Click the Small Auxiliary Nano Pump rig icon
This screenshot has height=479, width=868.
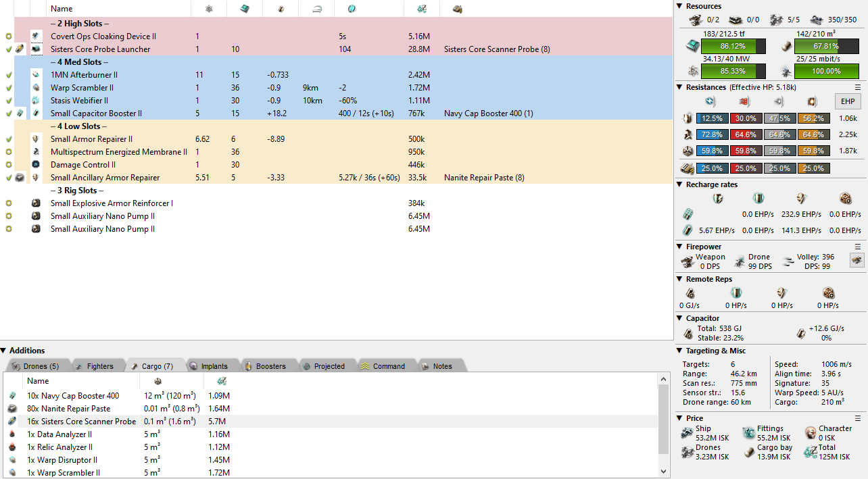coord(37,216)
